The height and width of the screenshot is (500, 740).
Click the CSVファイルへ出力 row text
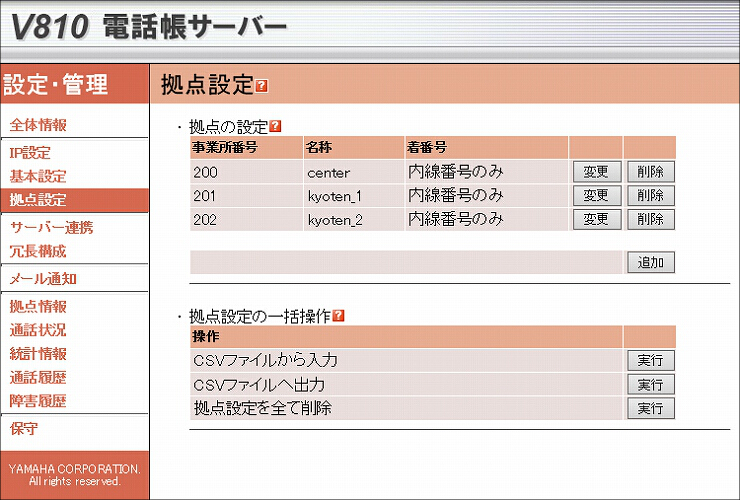[x=259, y=384]
